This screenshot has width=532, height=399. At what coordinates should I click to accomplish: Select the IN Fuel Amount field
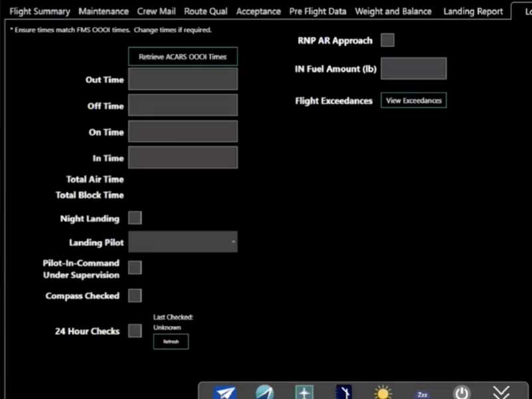pos(413,68)
